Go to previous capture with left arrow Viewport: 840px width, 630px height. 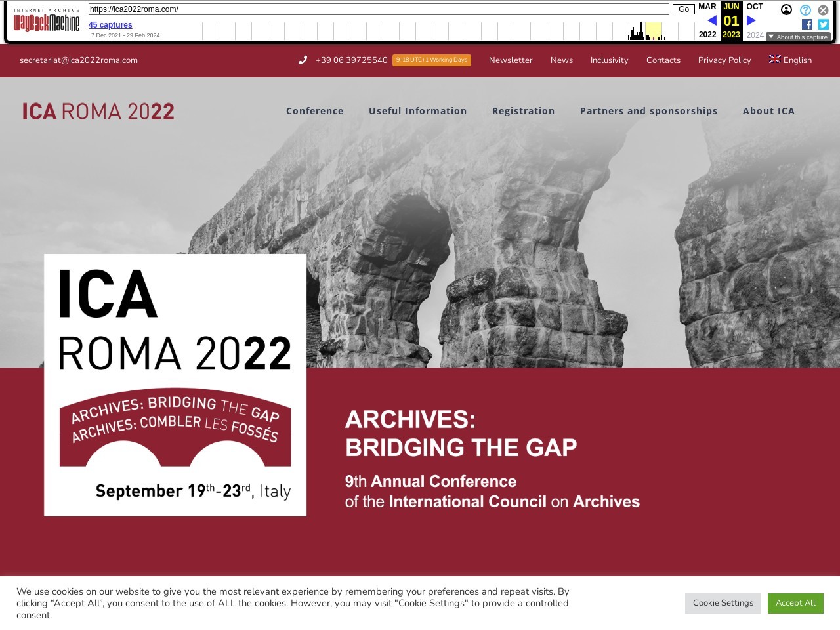tap(712, 20)
